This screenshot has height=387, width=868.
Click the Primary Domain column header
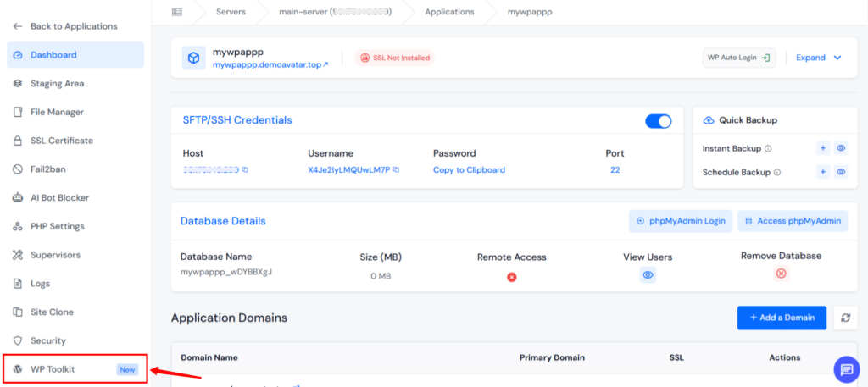552,357
